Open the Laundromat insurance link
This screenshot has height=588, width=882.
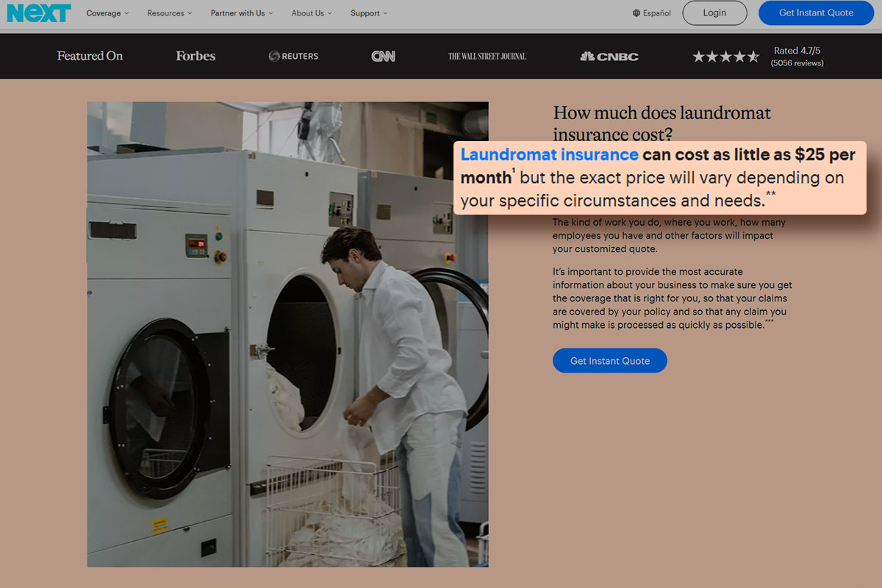coord(549,154)
